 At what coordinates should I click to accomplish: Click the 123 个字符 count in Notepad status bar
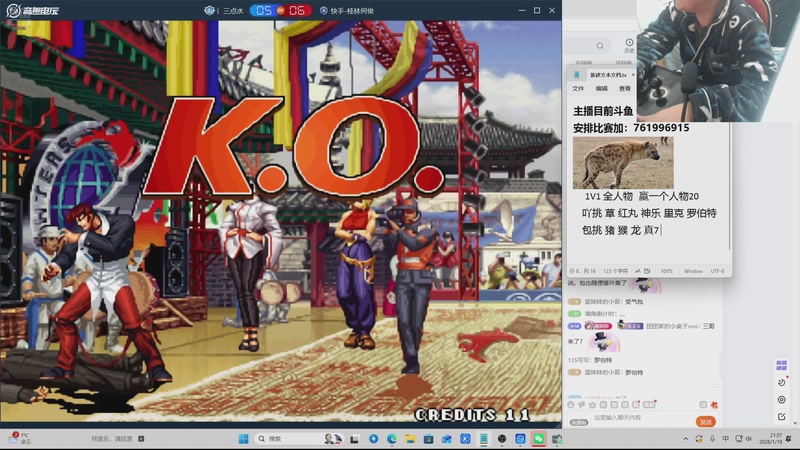[x=615, y=271]
